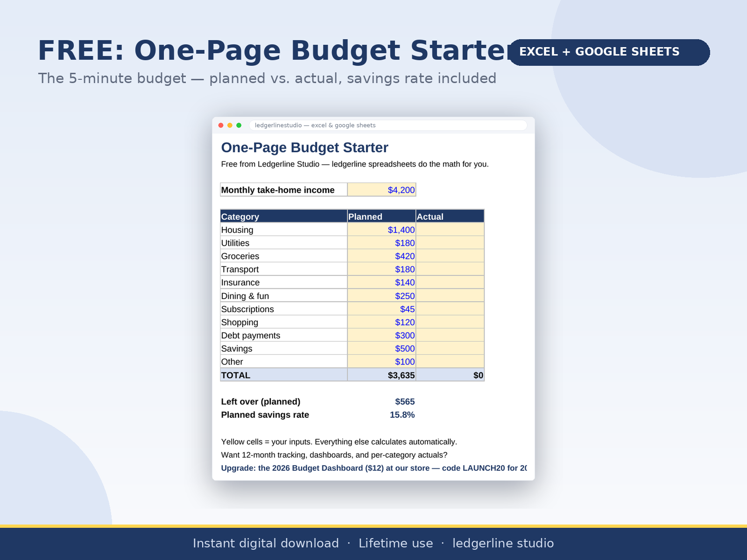Viewport: 747px width, 560px height.
Task: Select the Transport category cell
Action: (x=284, y=269)
